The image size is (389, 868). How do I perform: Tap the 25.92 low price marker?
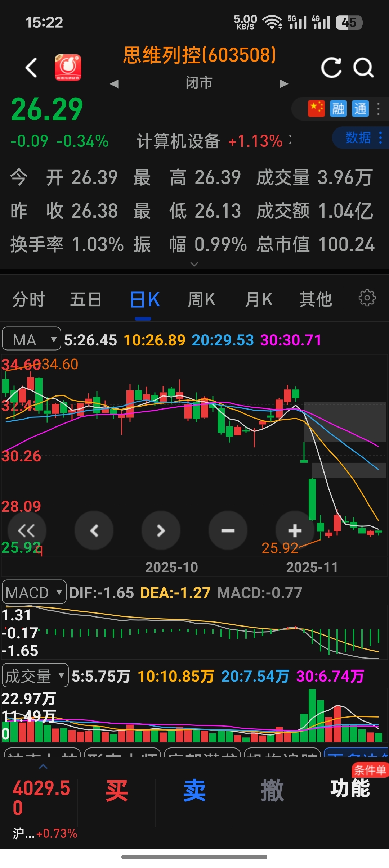pyautogui.click(x=280, y=548)
